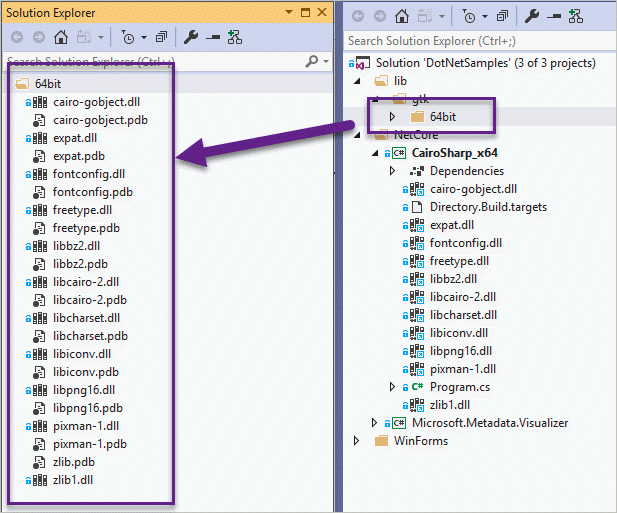Click the Home icon in the left panel toolbar

(60, 37)
